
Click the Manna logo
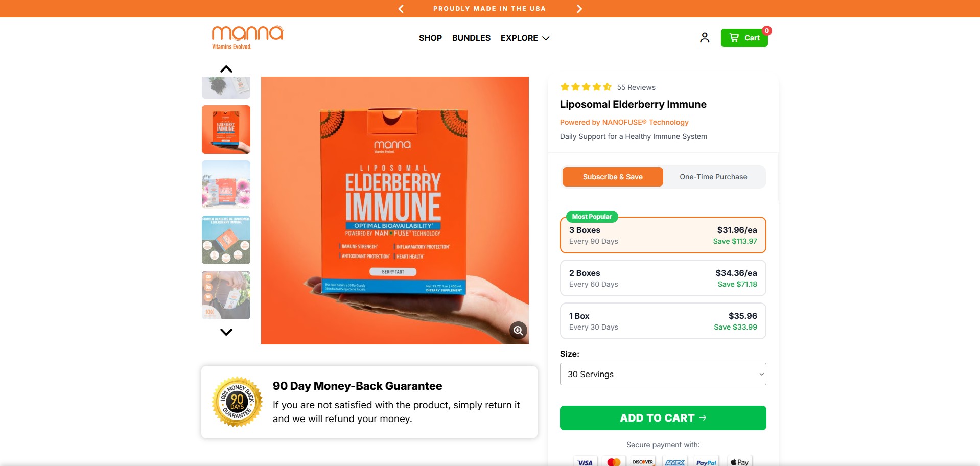click(247, 37)
